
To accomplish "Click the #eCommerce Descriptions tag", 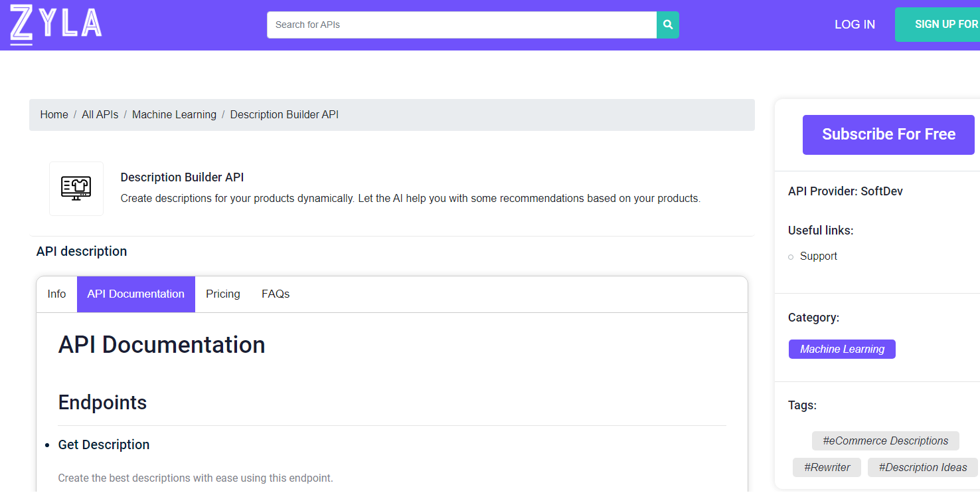I will pyautogui.click(x=885, y=441).
